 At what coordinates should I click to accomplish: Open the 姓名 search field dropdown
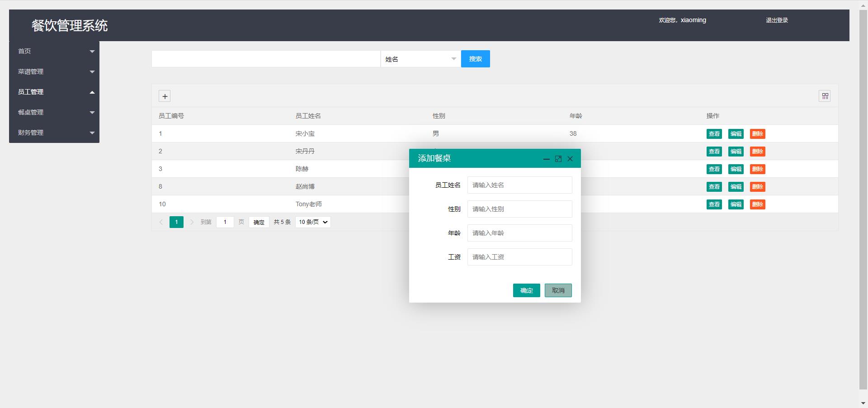[x=420, y=59]
